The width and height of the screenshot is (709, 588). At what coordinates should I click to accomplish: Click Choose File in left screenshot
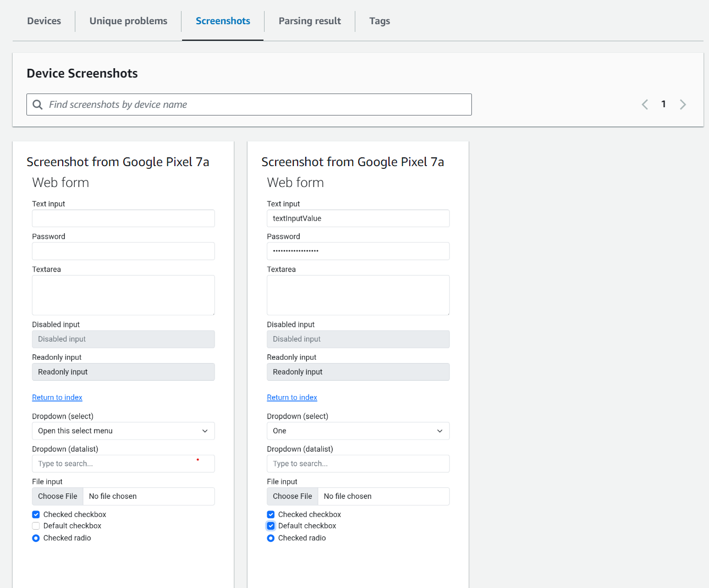pyautogui.click(x=58, y=496)
